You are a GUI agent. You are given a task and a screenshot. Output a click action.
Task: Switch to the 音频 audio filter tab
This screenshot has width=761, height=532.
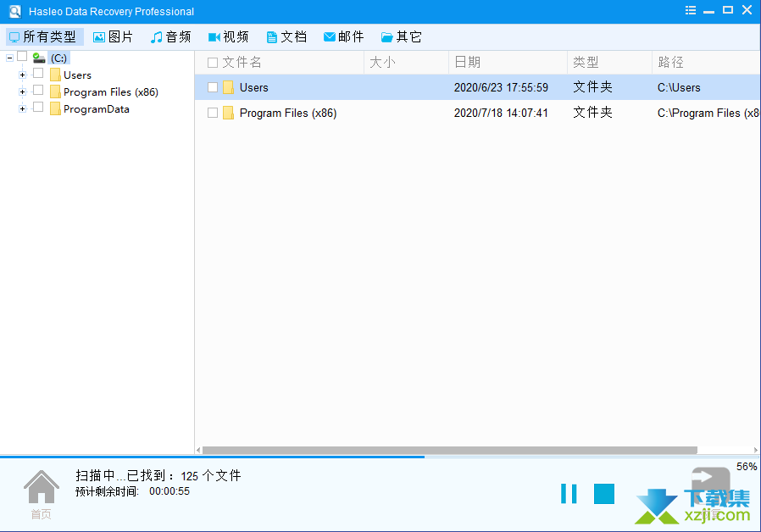[x=170, y=37]
